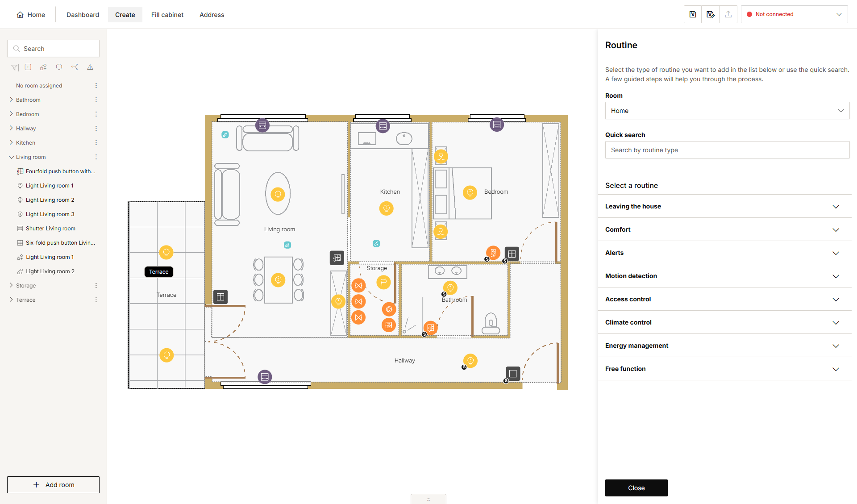Select the Living room ceiling light icon
857x504 pixels.
pos(278,194)
